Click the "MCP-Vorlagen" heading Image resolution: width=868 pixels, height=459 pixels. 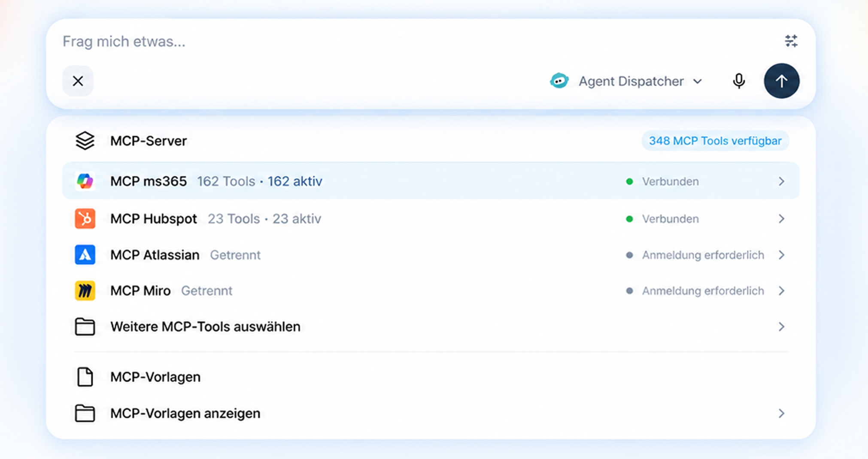point(155,377)
